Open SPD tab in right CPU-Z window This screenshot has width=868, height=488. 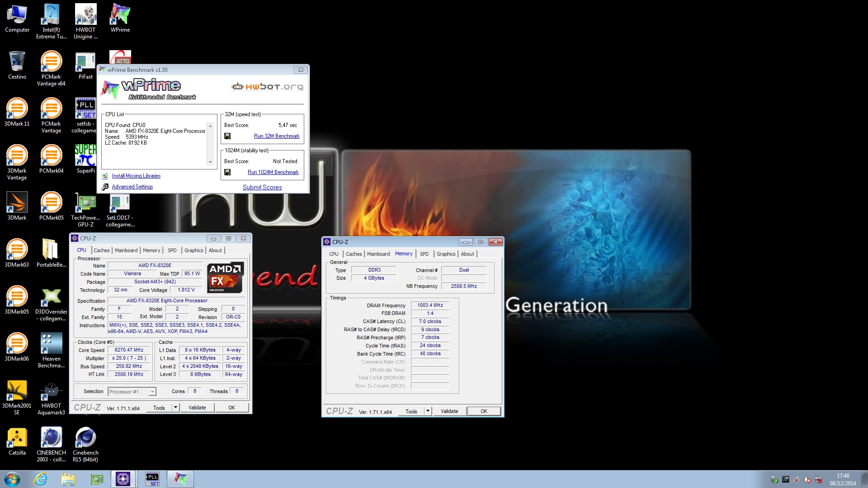[424, 254]
